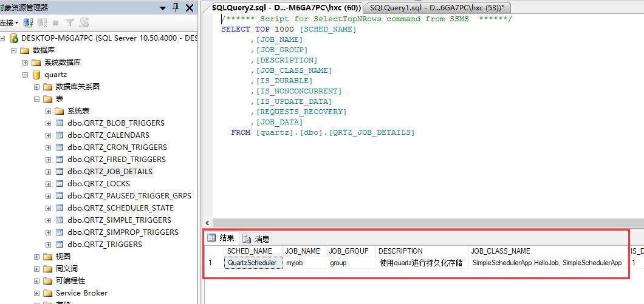
Task: Click the dbo.QRTZ_CRON_TRIGGERS table icon
Action: point(60,147)
